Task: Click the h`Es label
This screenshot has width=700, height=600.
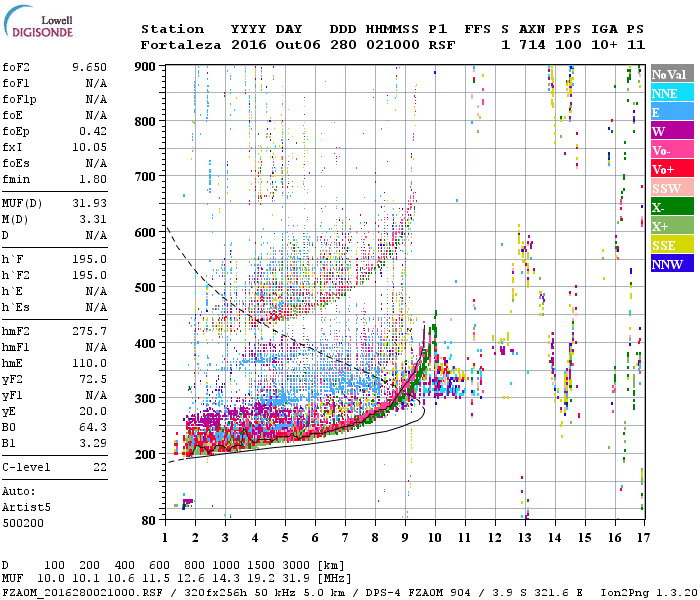Action: click(16, 308)
